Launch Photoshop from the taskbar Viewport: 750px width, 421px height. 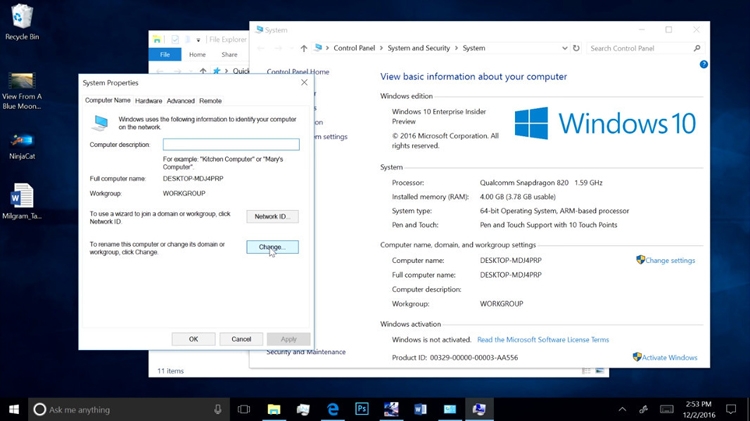click(362, 409)
